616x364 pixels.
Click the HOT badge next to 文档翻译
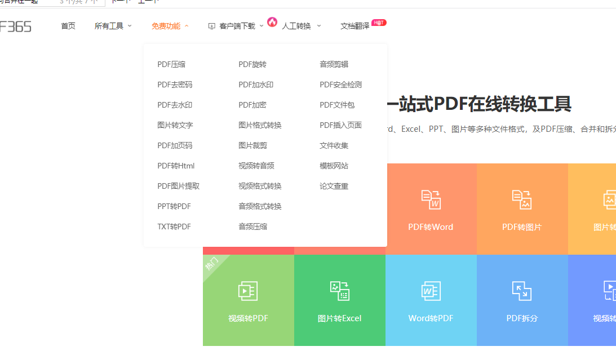click(379, 23)
